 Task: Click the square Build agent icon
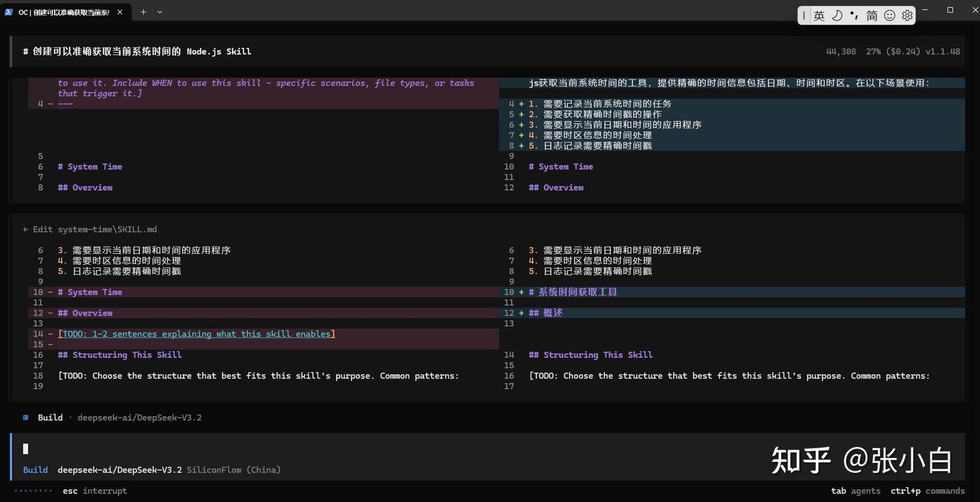(x=26, y=418)
